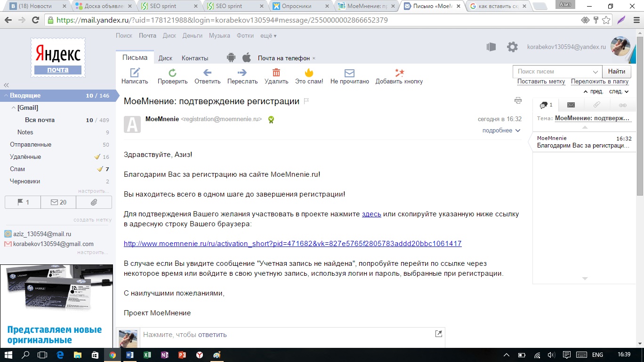Show letters envelope tab in right panel
Screen dimensions: 644x362
pyautogui.click(x=571, y=105)
